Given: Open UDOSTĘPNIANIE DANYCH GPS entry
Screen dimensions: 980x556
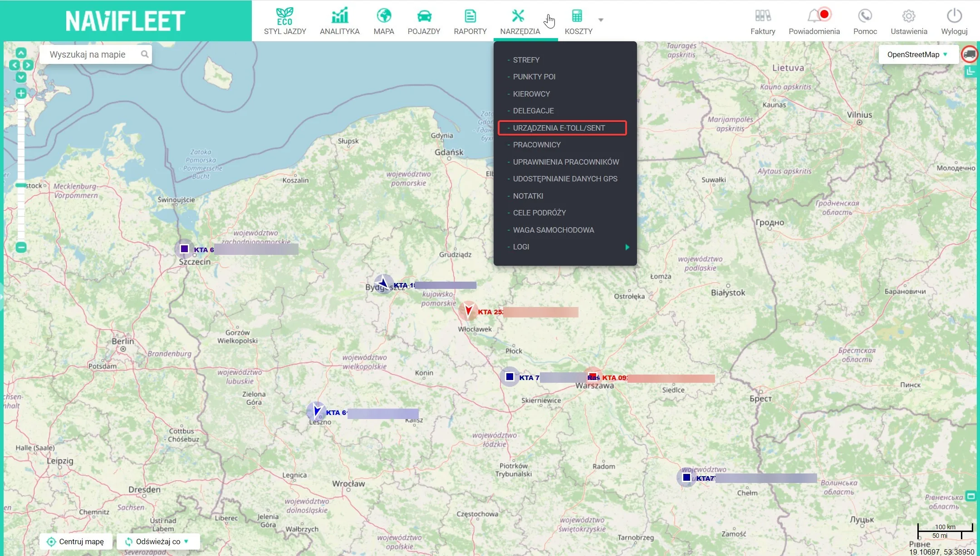Looking at the screenshot, I should pyautogui.click(x=565, y=179).
